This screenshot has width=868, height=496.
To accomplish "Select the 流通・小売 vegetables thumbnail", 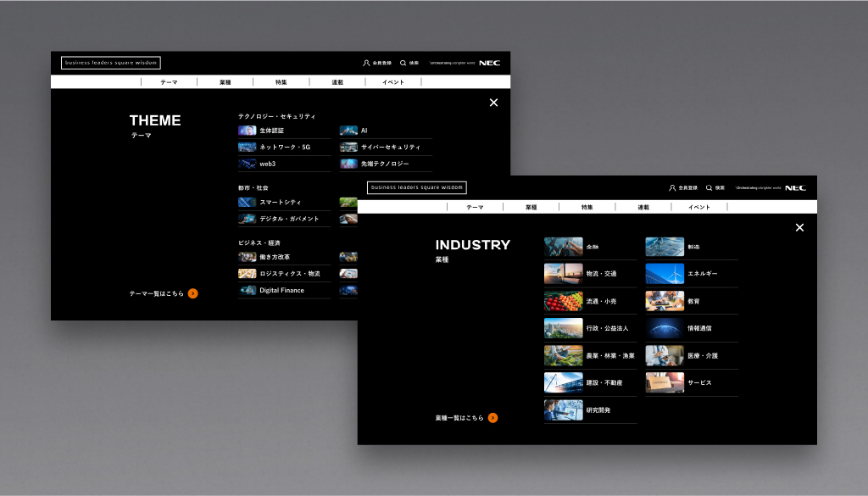I will coord(563,301).
